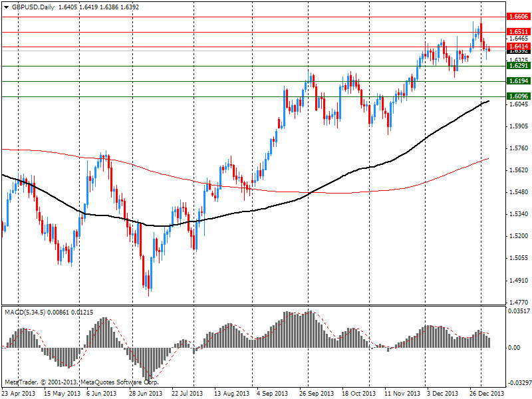The height and width of the screenshot is (399, 532).
Task: Click the 0.00 level on MACD scale
Action: [x=513, y=348]
